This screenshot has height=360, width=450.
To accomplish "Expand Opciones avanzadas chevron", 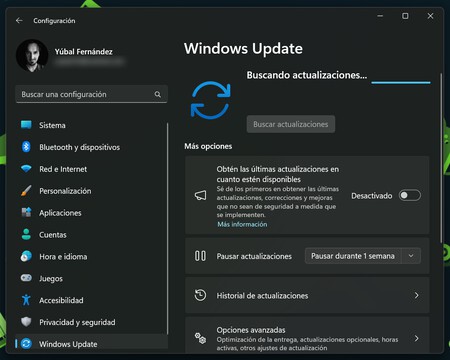I will pyautogui.click(x=416, y=338).
